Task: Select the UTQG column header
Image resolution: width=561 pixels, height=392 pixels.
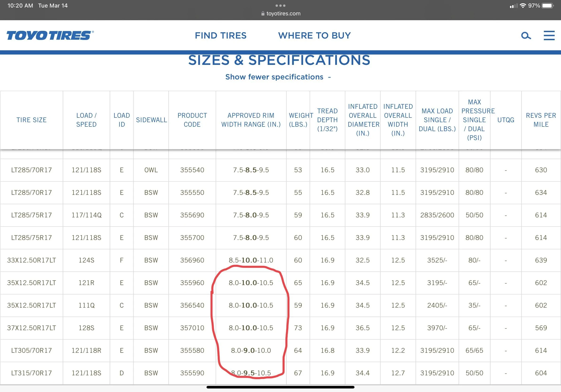Action: [x=506, y=120]
